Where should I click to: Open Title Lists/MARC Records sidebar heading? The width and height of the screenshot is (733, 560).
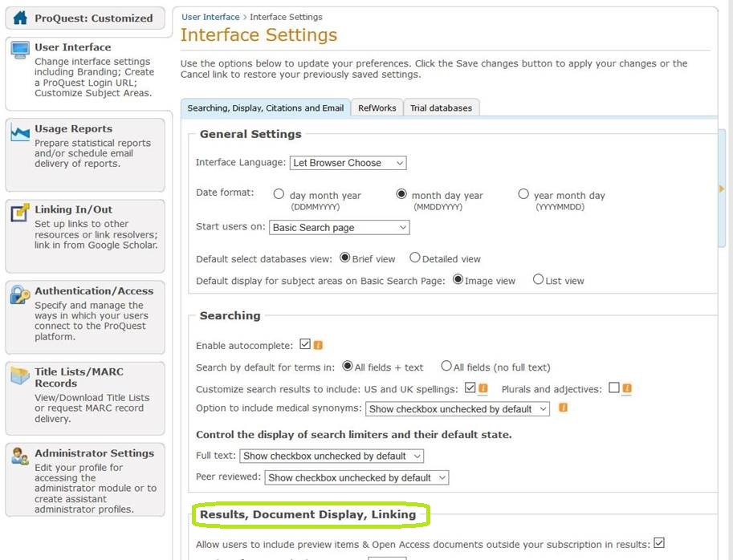pyautogui.click(x=79, y=377)
